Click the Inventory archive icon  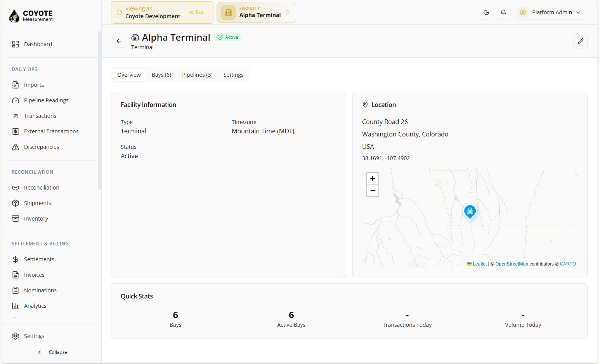16,219
